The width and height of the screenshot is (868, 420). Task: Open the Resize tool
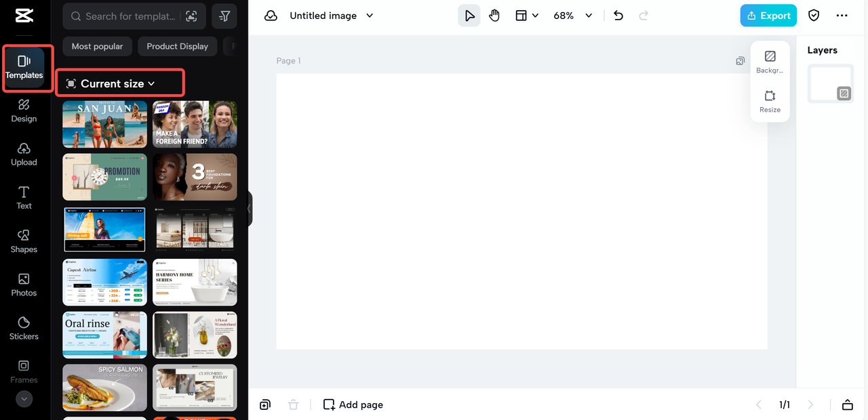coord(770,101)
